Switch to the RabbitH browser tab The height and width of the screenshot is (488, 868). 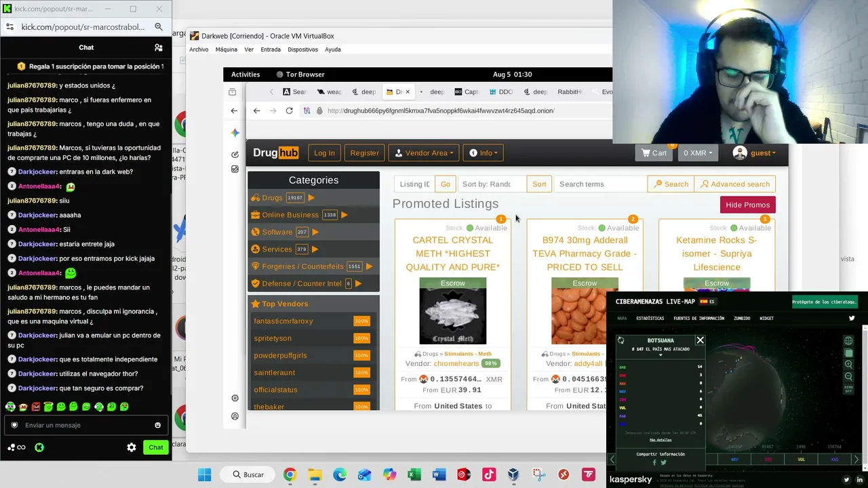pyautogui.click(x=570, y=92)
